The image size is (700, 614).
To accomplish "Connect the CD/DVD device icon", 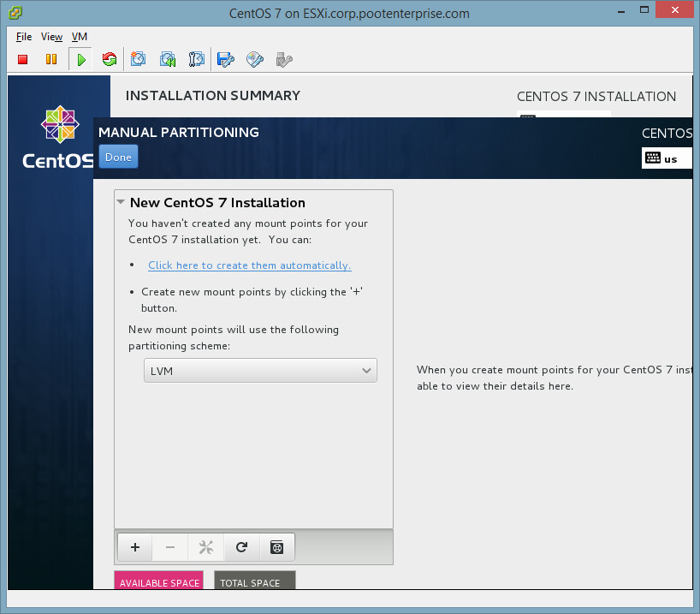I will (255, 59).
